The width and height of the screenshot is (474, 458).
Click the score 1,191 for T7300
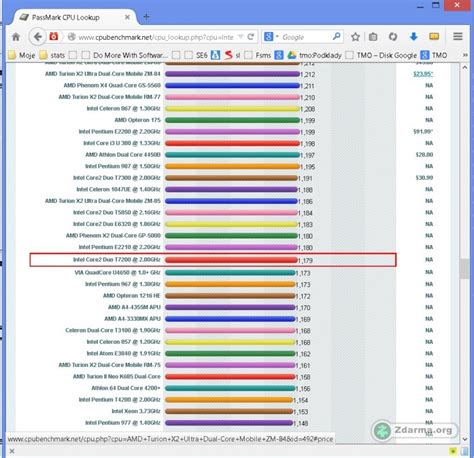click(305, 178)
